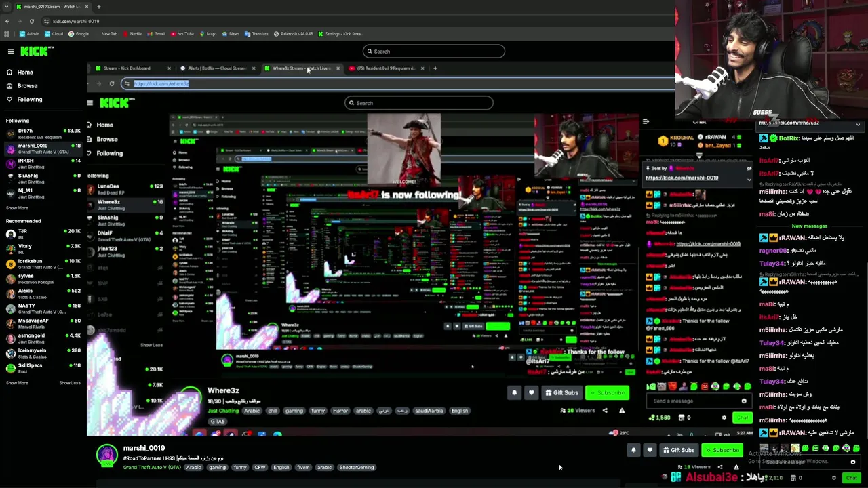The width and height of the screenshot is (868, 488).
Task: Open the Gmail bookmark
Action: pyautogui.click(x=156, y=34)
